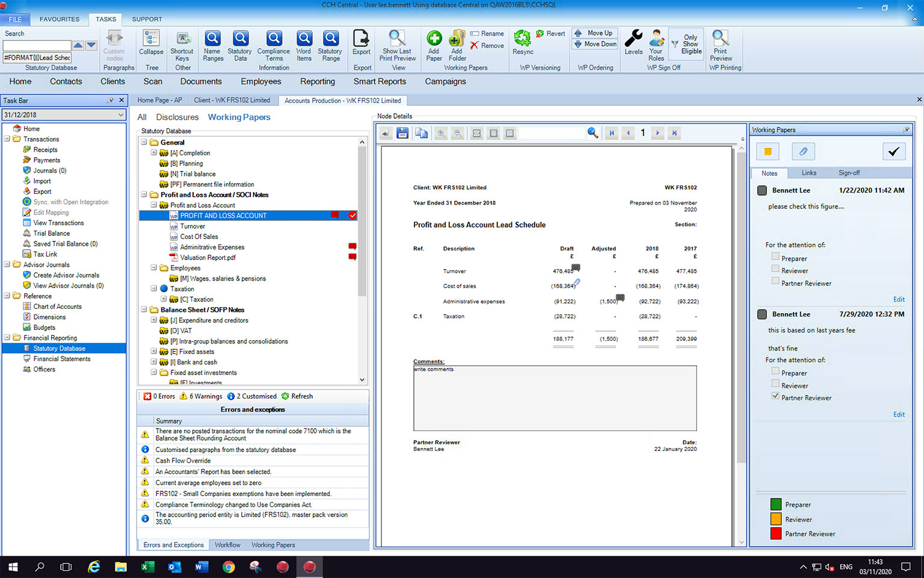Check the Preparer checkbox in the first note
Screen dimensions: 924x578
point(775,257)
